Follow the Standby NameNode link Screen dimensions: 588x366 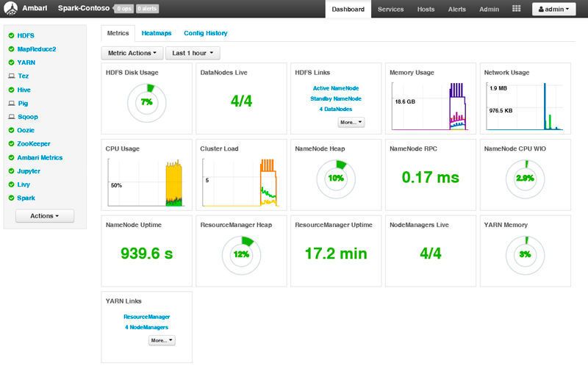[x=336, y=98]
